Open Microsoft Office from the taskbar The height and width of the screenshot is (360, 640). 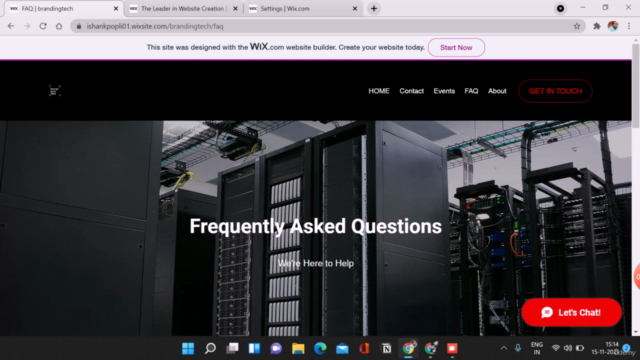(x=364, y=348)
